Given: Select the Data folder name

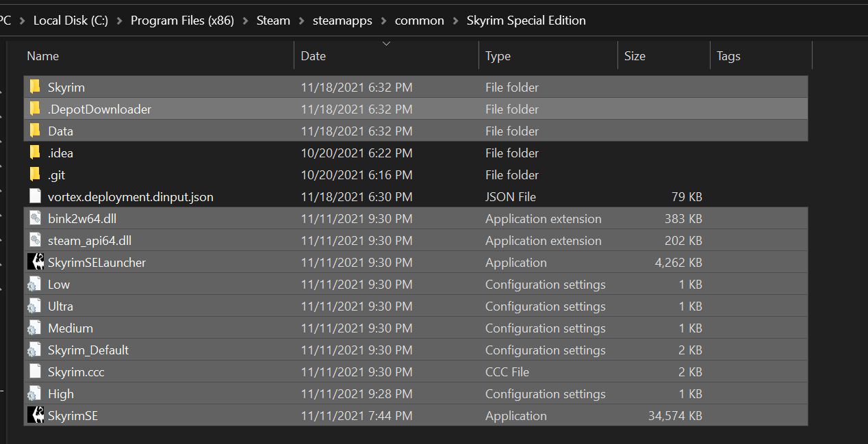Looking at the screenshot, I should [60, 131].
